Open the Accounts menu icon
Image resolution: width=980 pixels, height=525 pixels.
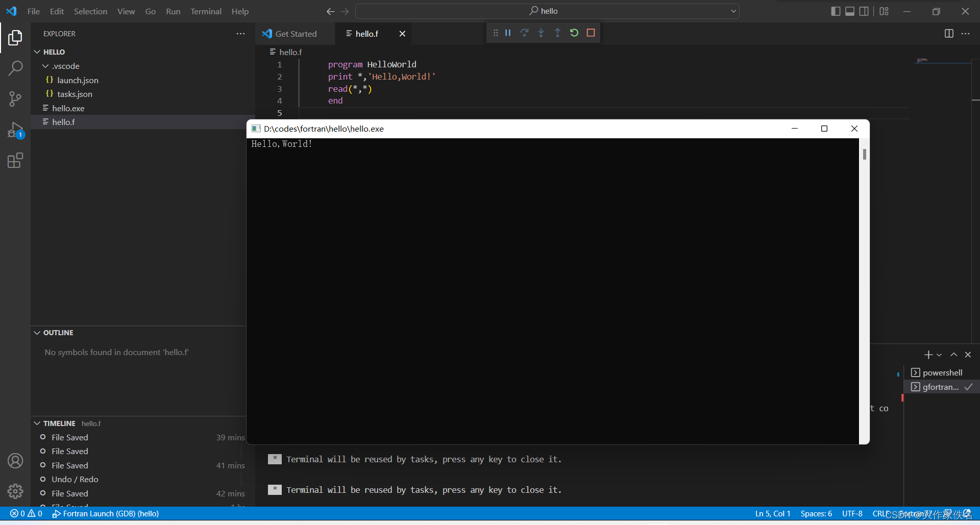click(x=15, y=461)
